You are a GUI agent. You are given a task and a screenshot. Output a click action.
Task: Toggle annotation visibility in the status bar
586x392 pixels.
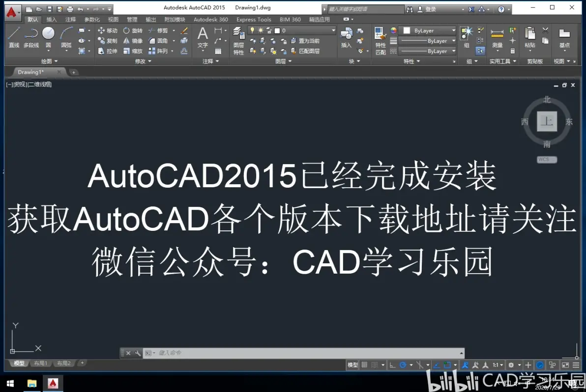tap(465, 365)
